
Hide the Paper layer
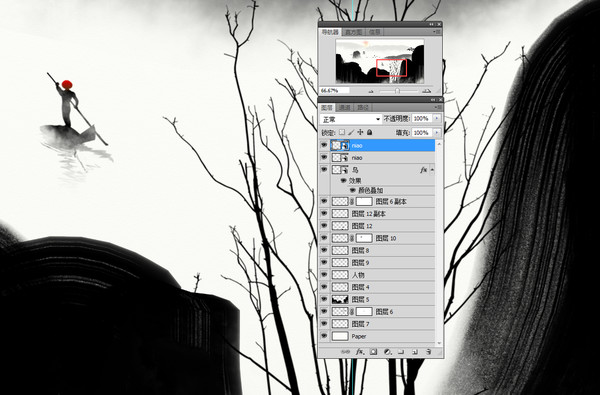[324, 336]
